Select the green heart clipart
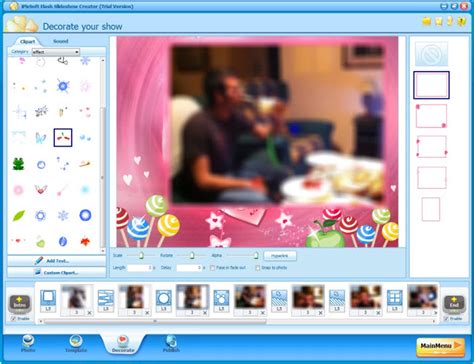The height and width of the screenshot is (364, 474). (40, 242)
